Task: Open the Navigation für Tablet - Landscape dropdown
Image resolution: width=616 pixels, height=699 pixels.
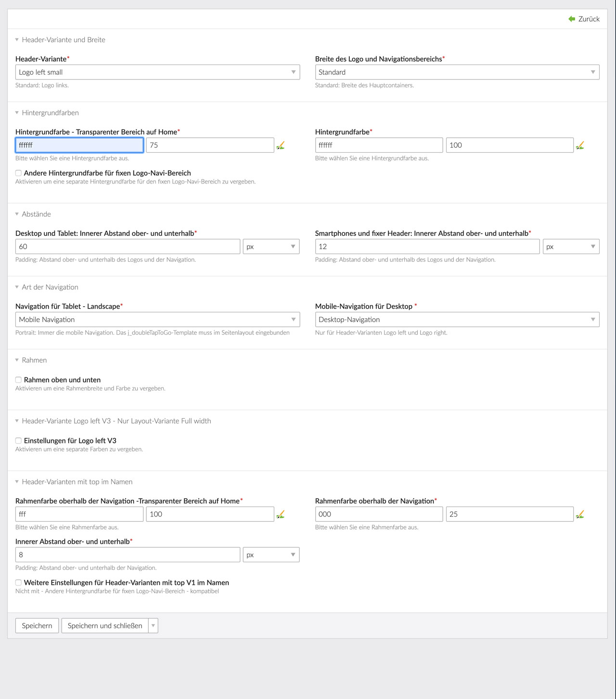Action: (157, 320)
